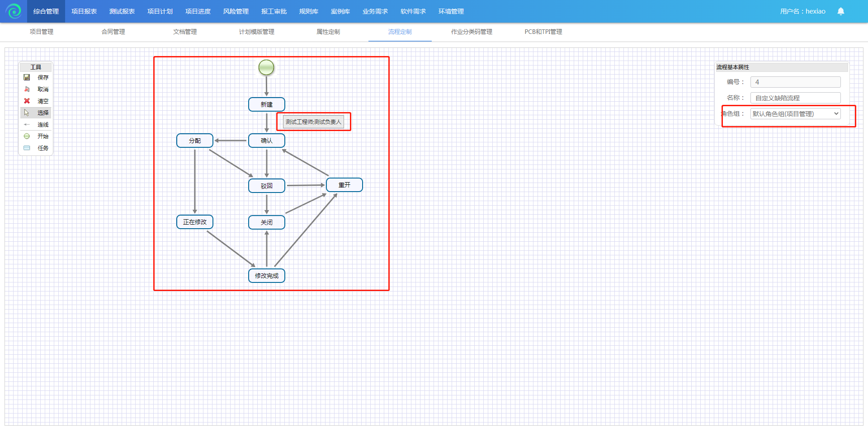Pick the task node (任务) tool
The height and width of the screenshot is (437, 868).
point(27,148)
